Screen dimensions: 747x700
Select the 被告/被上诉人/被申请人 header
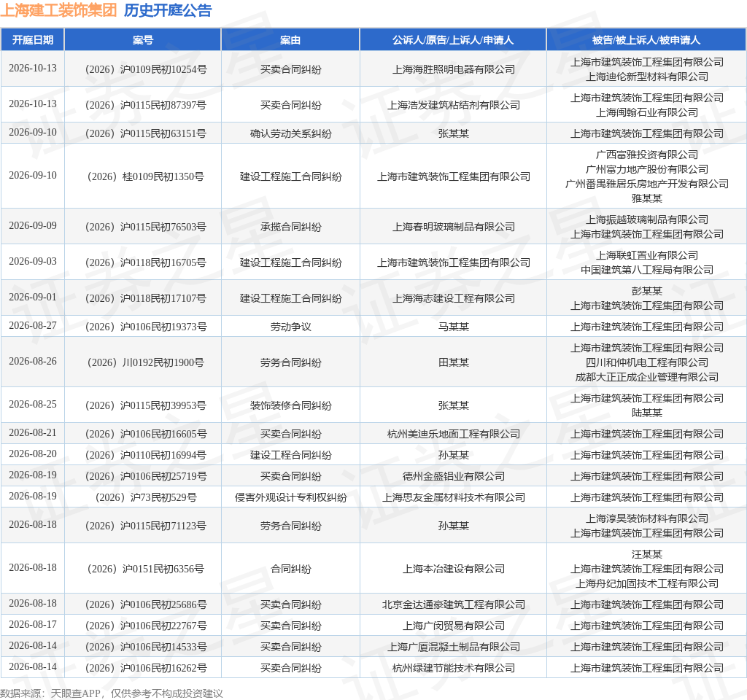coord(646,40)
